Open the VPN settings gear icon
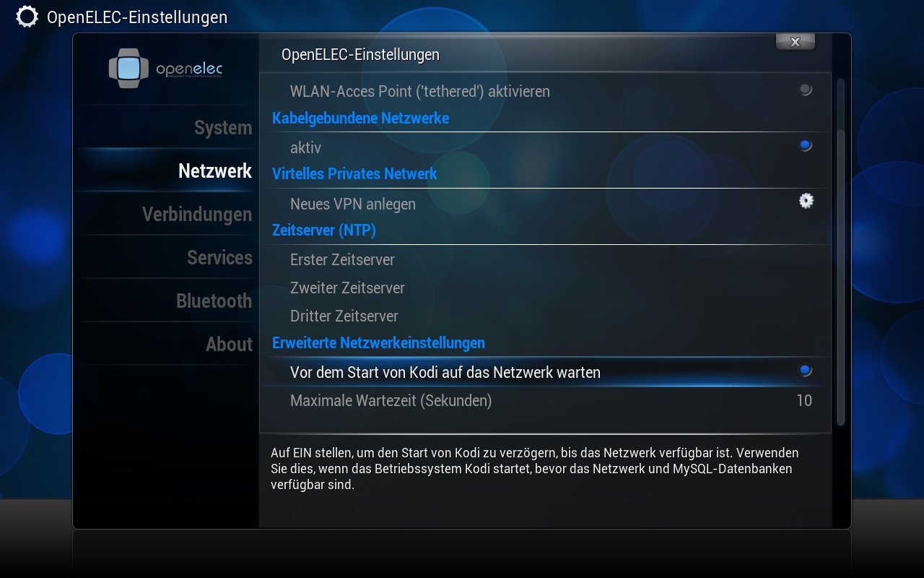Image resolution: width=924 pixels, height=578 pixels. pyautogui.click(x=806, y=201)
